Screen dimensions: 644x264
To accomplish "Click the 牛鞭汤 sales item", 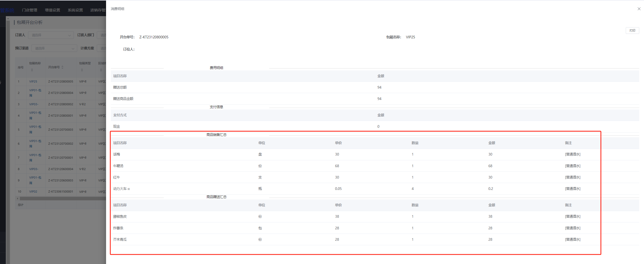I will pyautogui.click(x=118, y=166).
